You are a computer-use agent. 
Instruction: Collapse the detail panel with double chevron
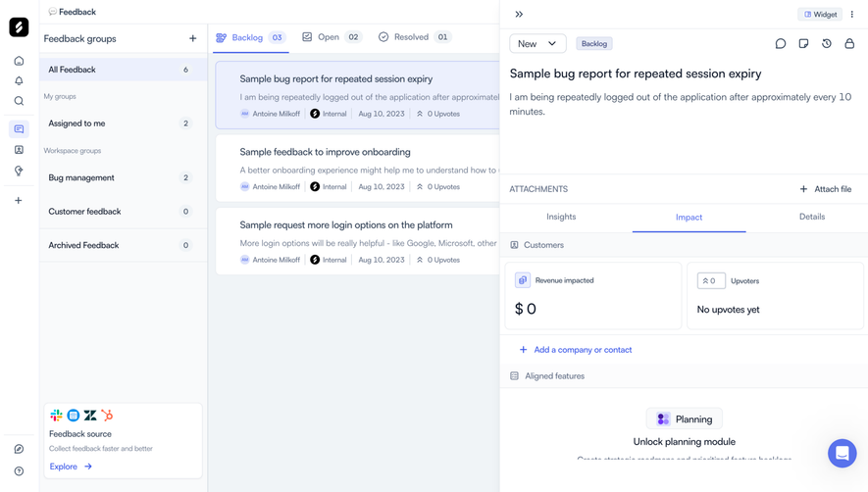[x=519, y=14]
